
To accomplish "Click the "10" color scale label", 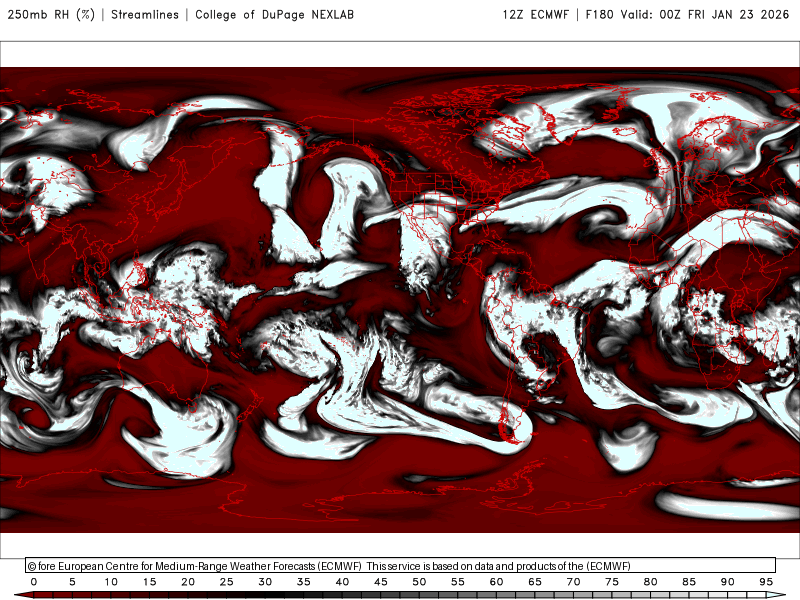I will coord(111,582).
